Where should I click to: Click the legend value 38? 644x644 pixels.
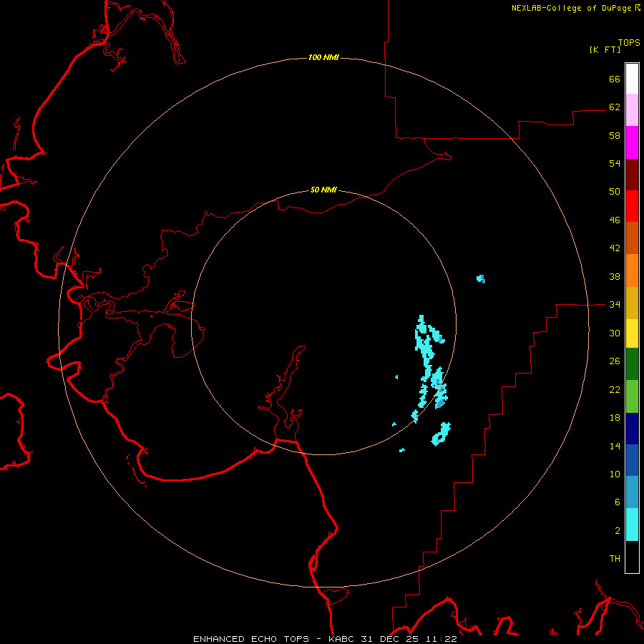point(615,276)
